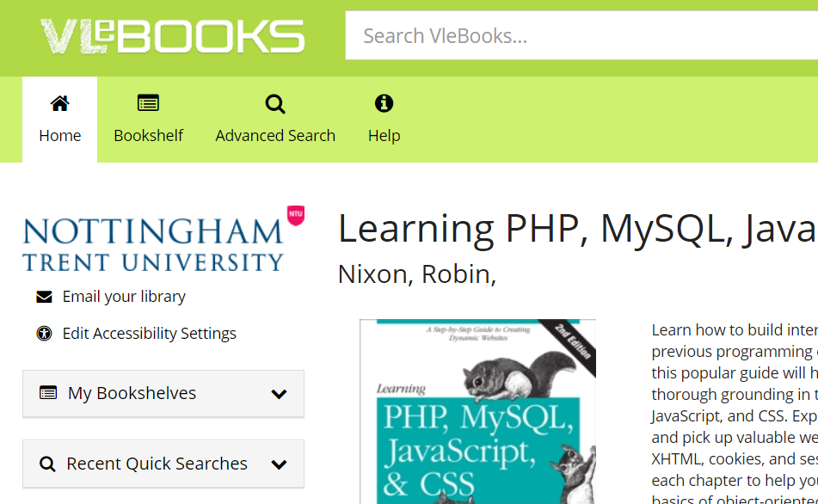Click the envelope icon beside Email your library
Screen dimensions: 818x504
point(43,296)
